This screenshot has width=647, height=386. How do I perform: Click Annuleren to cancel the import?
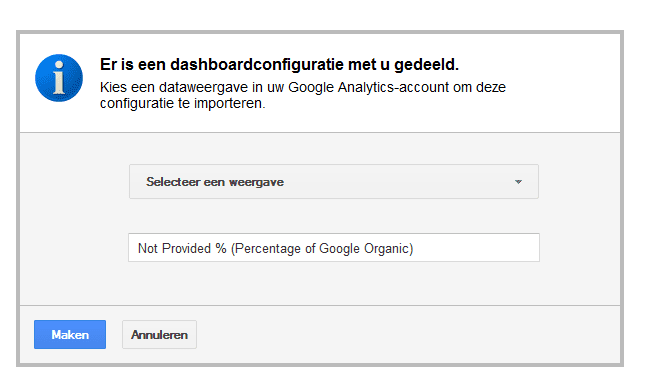click(159, 334)
